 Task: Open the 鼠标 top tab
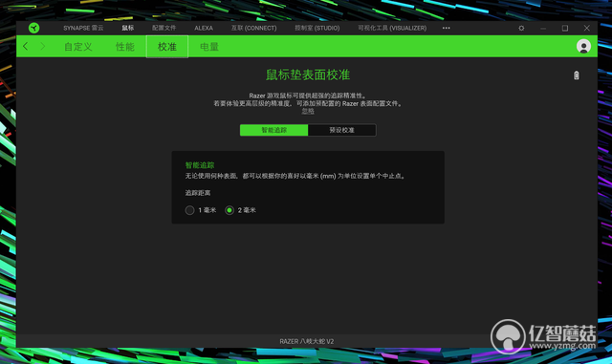pyautogui.click(x=127, y=28)
